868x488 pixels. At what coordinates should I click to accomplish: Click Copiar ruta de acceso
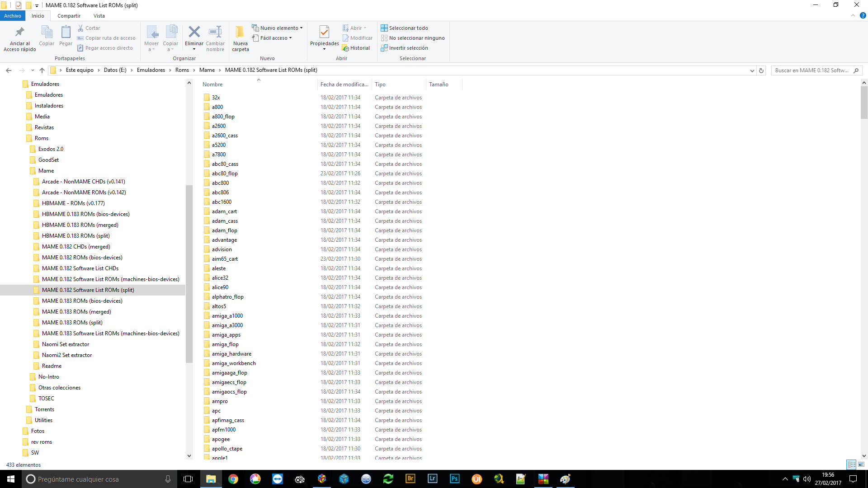pos(106,38)
